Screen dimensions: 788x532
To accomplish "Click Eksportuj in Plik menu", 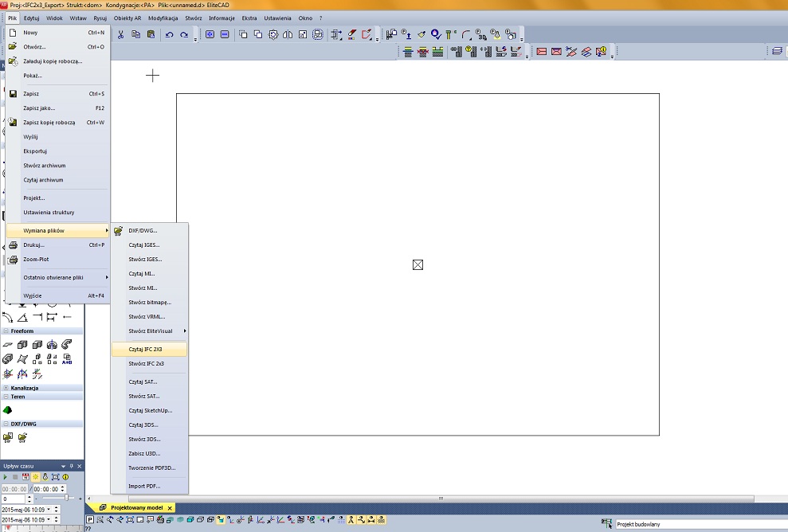I will (58, 151).
